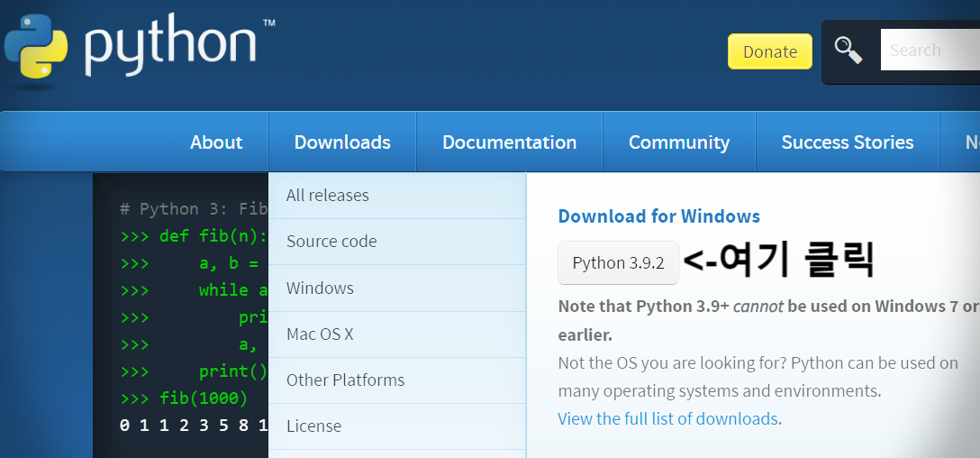Click the magnifying glass search icon

pos(848,50)
